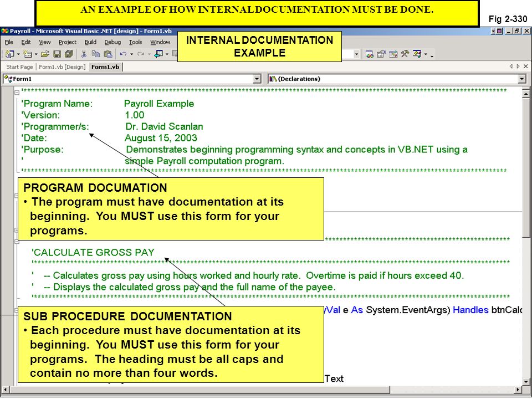Click the scroll tabs right arrow
532x399 pixels.
click(518, 66)
